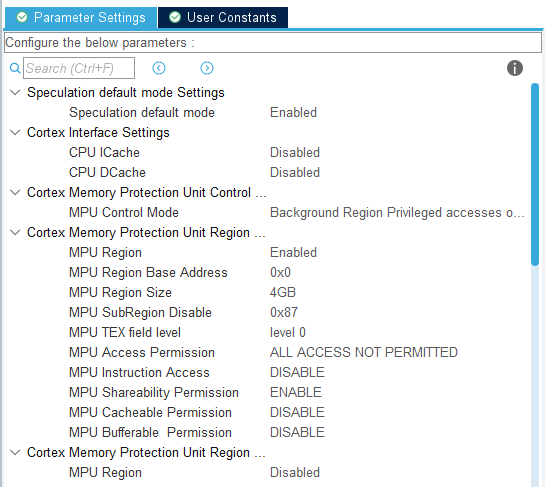Screen dimensions: 545x487
Task: Click the info icon at top right
Action: pyautogui.click(x=514, y=68)
